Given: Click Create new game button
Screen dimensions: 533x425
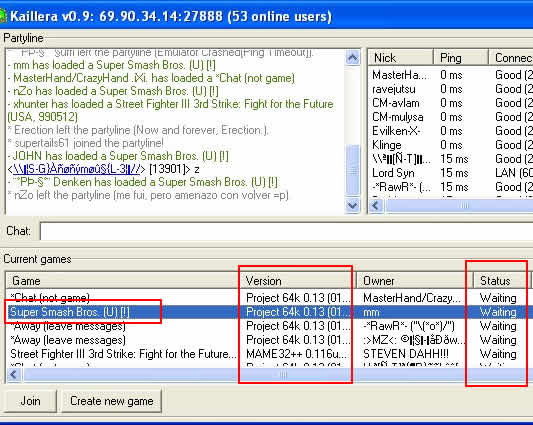Looking at the screenshot, I should [x=111, y=401].
